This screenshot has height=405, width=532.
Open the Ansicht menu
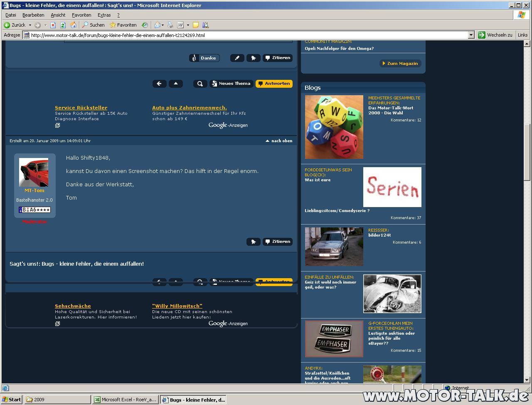pyautogui.click(x=58, y=15)
